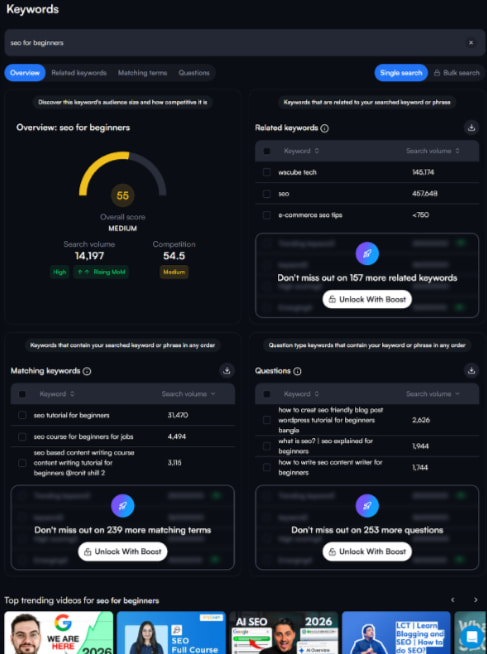Open 'LCT Learn Blogging and SEO' thumbnail

(x=396, y=633)
